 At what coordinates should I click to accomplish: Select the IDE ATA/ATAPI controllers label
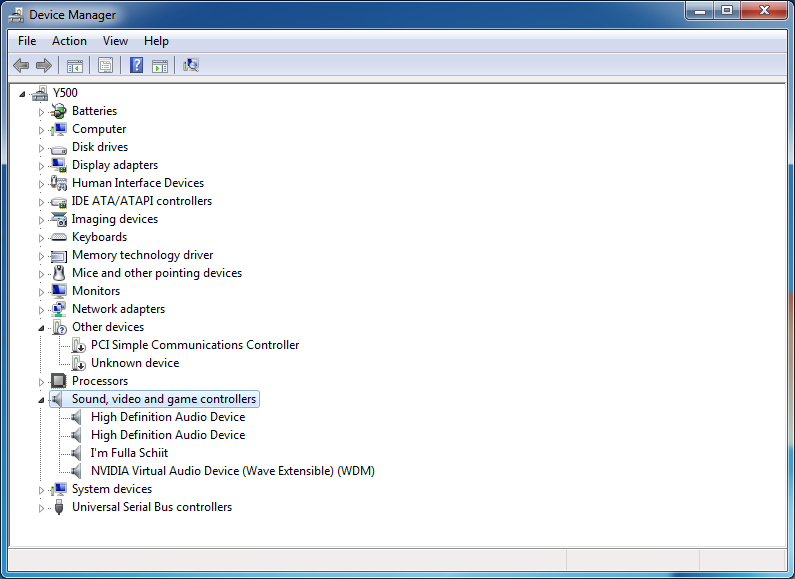coord(141,201)
